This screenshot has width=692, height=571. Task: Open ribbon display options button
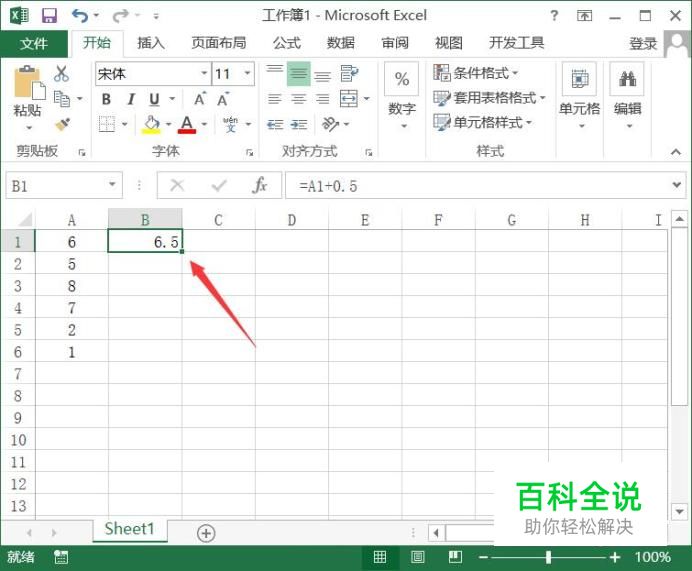584,16
